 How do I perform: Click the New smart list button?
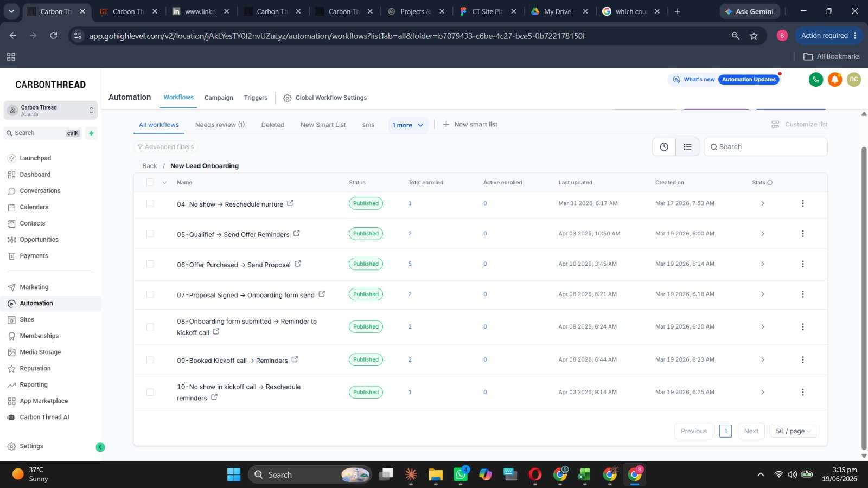pos(470,125)
